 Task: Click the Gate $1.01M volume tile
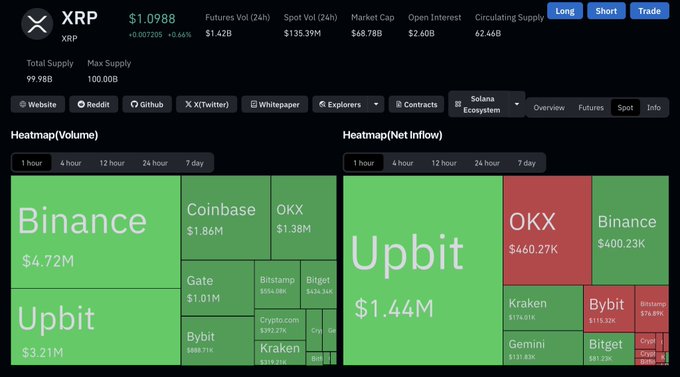[218, 288]
